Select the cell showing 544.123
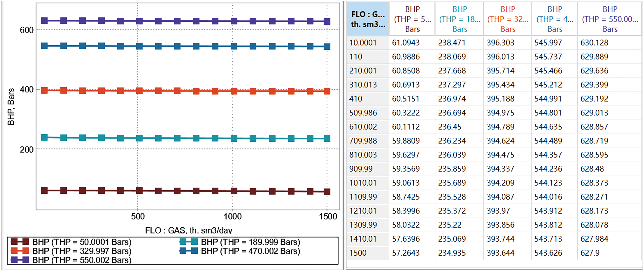Viewport: 644px width, 271px height. pos(548,183)
